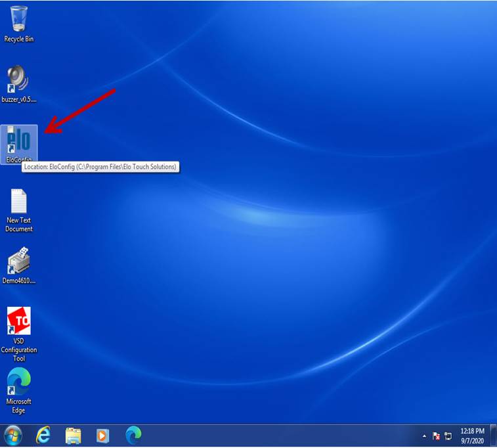Open the Windows Start menu orb
The width and height of the screenshot is (497, 448).
coord(12,435)
